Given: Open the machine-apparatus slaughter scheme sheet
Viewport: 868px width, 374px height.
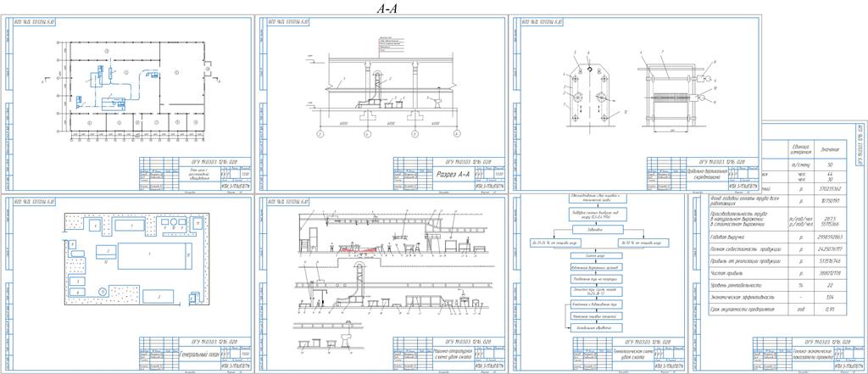Looking at the screenshot, I should [x=381, y=282].
